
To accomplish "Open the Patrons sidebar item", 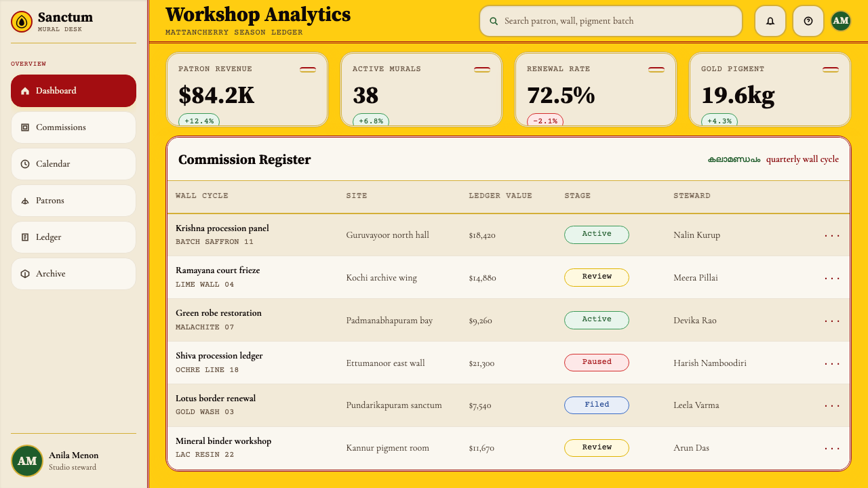I will coord(73,201).
